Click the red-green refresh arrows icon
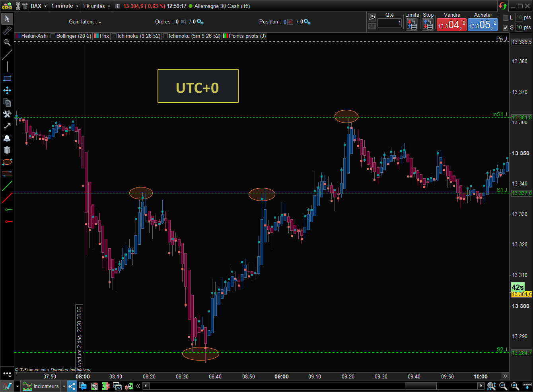The width and height of the screenshot is (533, 392). (503, 6)
